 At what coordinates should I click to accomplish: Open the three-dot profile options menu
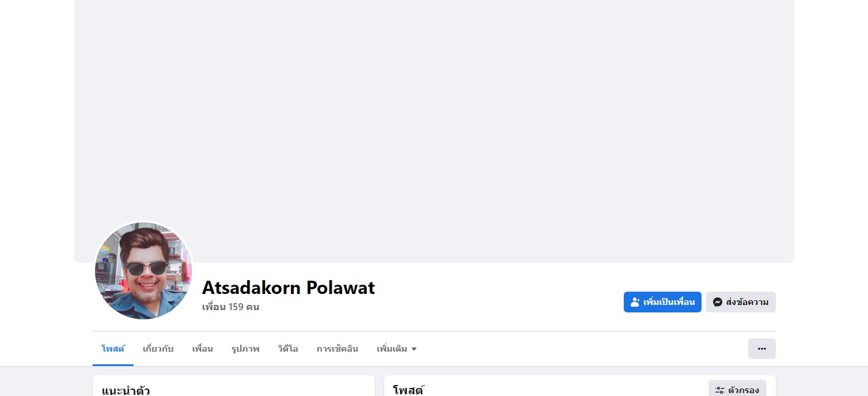[762, 349]
